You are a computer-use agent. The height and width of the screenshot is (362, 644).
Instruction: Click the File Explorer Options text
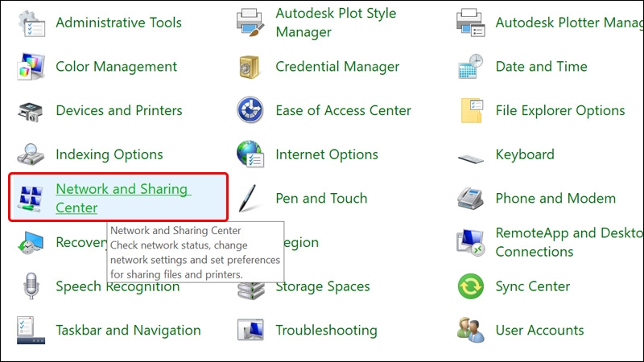[560, 110]
